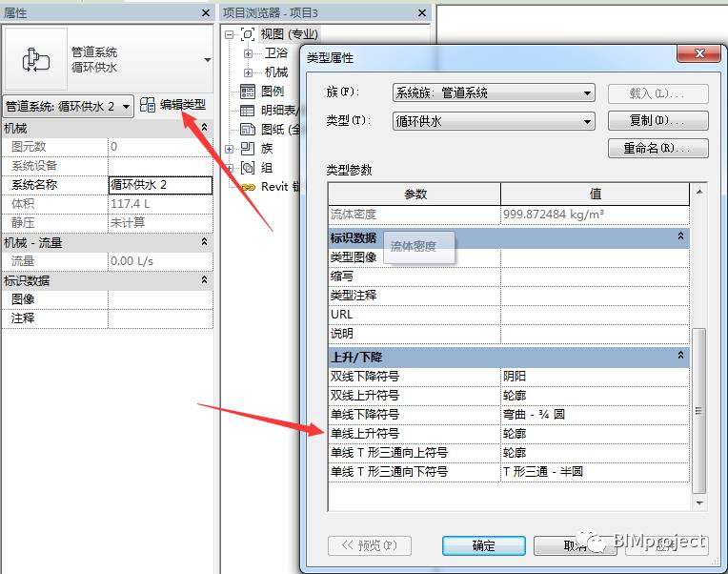728x574 pixels.
Task: Click the Edit Type icon (编辑类型)
Action: click(147, 105)
